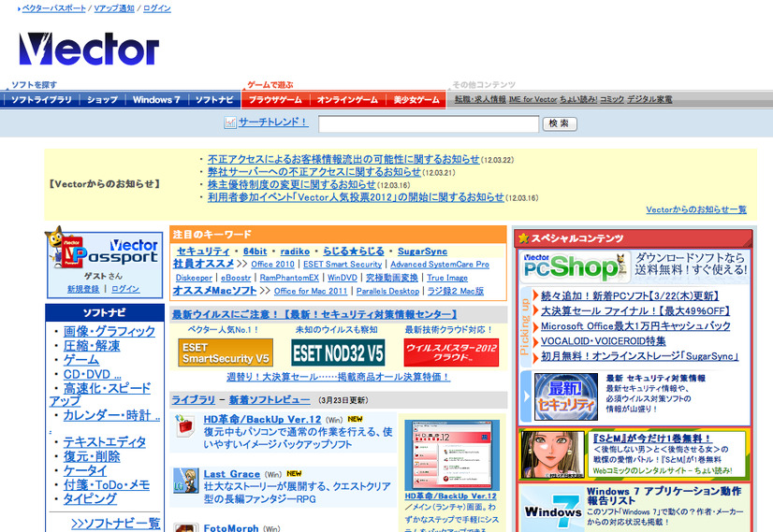Screen dimensions: 773x532
Task: Click the Last Grace game icon
Action: point(185,481)
